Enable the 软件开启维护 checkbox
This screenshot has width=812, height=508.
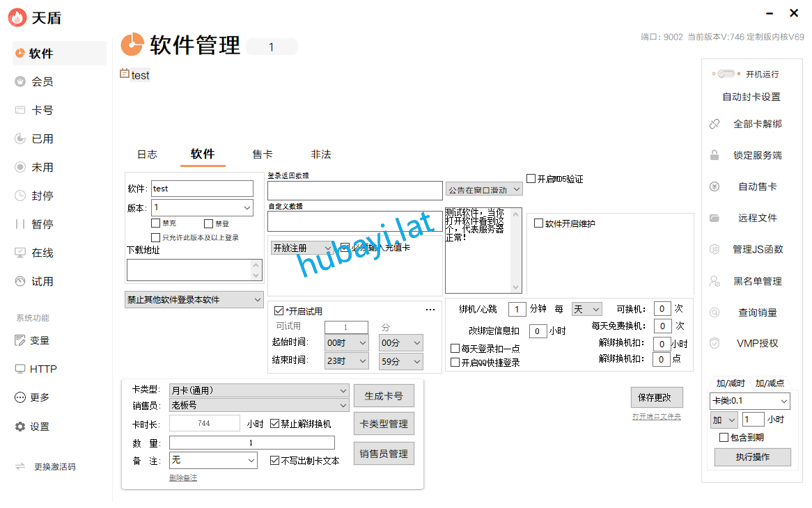[x=538, y=223]
